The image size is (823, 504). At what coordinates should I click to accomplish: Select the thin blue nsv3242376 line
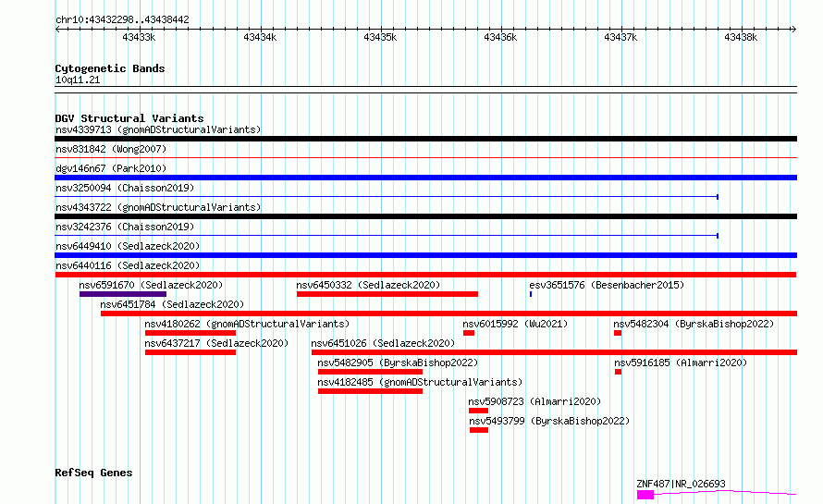387,236
